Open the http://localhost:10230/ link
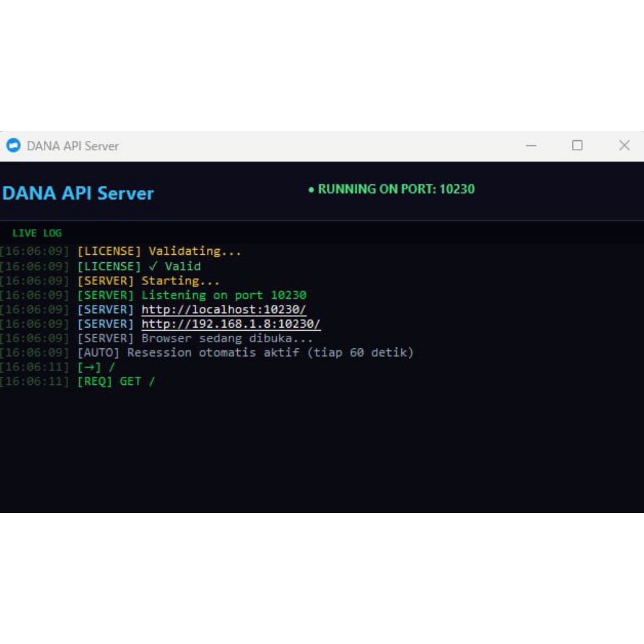This screenshot has height=644, width=644. pyautogui.click(x=224, y=309)
